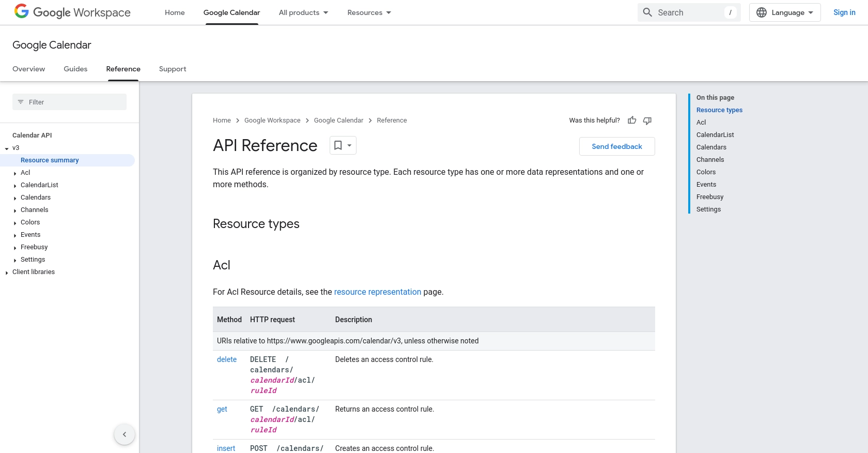Switch to the Overview tab

point(28,69)
